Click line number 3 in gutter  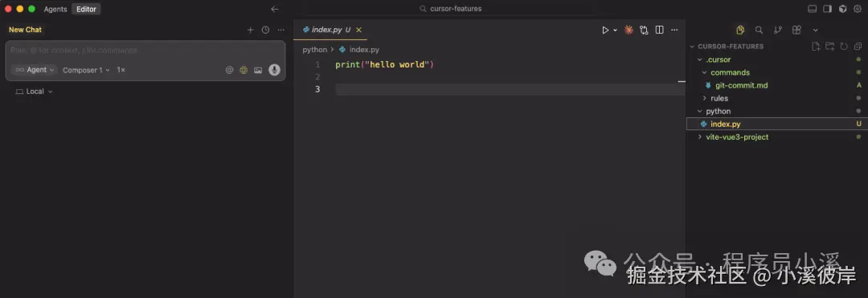click(x=317, y=90)
